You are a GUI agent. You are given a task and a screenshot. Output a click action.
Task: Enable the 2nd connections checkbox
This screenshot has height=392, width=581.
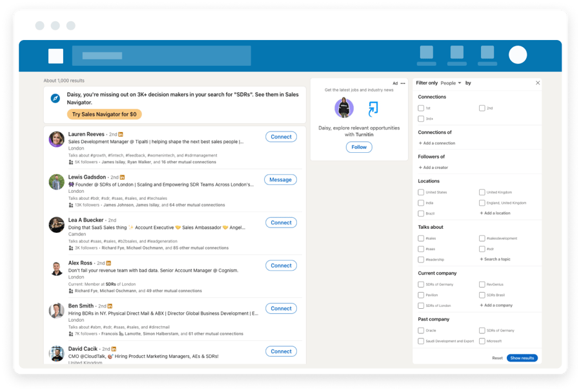coord(482,108)
